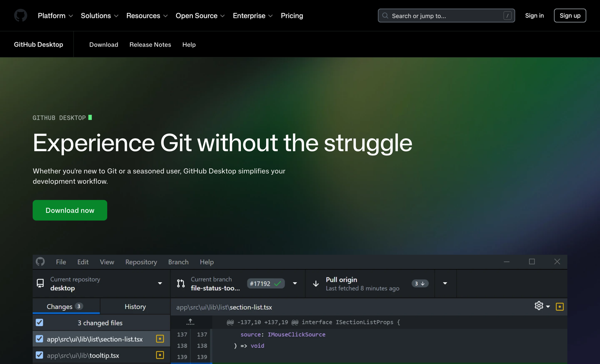Viewport: 600px width, 364px height.
Task: Select the tooltip.tsx file row
Action: tap(102, 355)
